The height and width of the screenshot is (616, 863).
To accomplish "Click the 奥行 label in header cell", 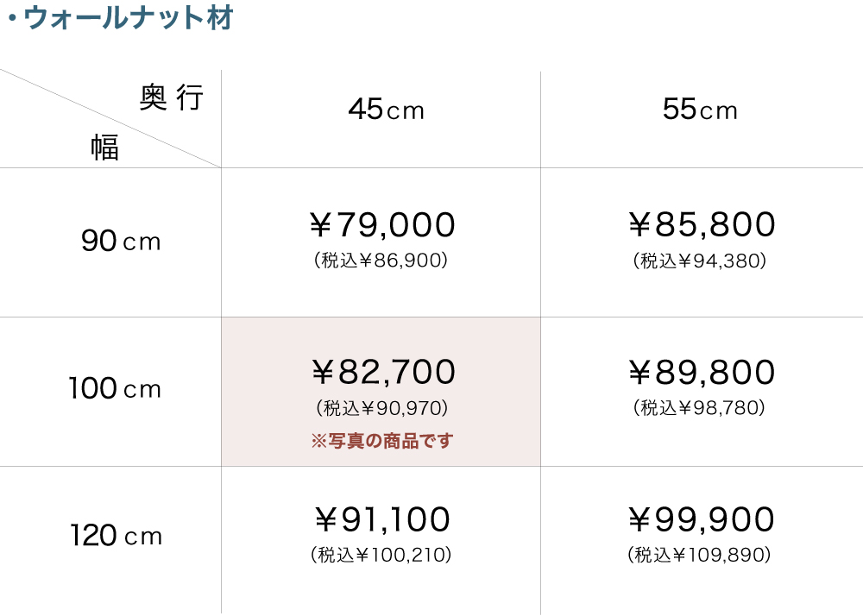I will (x=171, y=100).
